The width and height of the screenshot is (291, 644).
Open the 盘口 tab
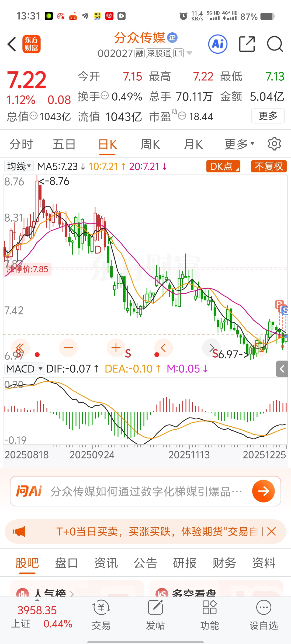tap(67, 563)
